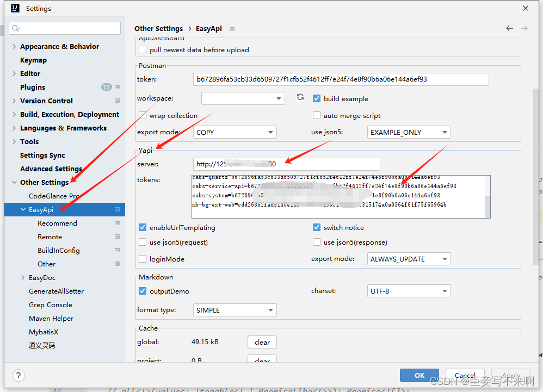Click the project icon on EasyApi tree row
Image resolution: width=543 pixels, height=392 pixels.
[118, 209]
